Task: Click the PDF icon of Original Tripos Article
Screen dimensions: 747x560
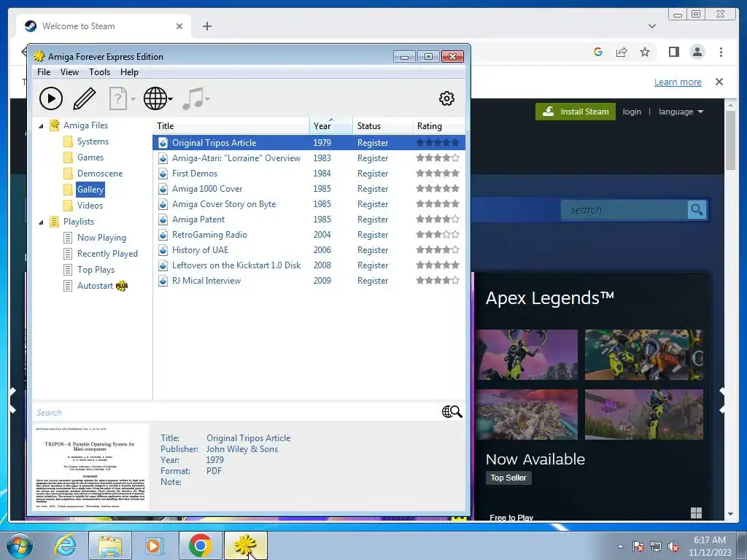Action: (x=163, y=142)
